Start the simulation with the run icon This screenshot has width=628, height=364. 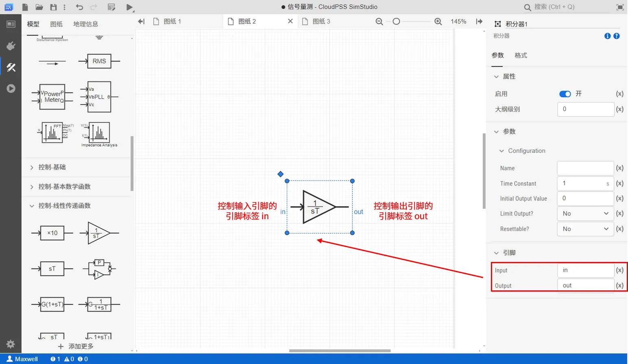tap(130, 7)
